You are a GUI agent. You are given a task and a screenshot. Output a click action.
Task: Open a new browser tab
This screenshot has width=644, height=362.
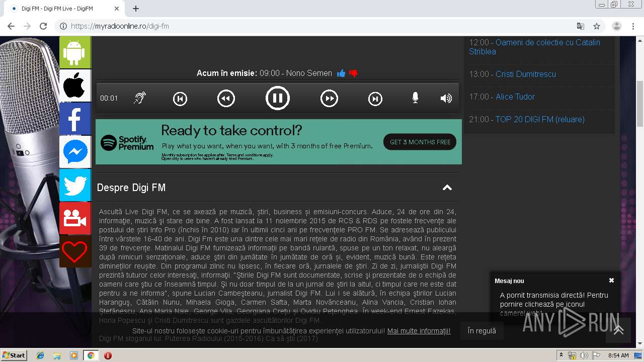point(136,9)
